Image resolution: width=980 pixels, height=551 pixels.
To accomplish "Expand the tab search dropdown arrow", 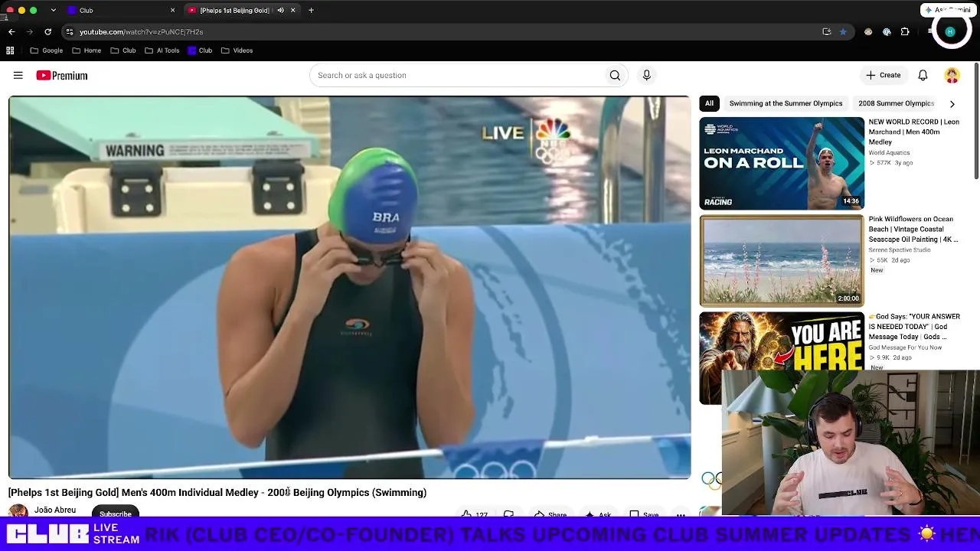I will (53, 10).
